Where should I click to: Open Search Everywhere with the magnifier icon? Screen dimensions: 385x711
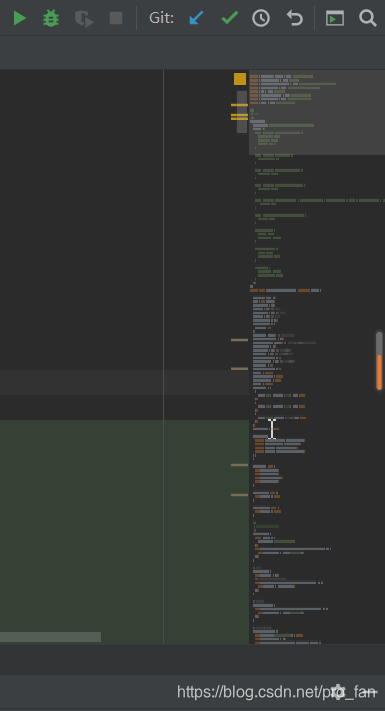[368, 19]
